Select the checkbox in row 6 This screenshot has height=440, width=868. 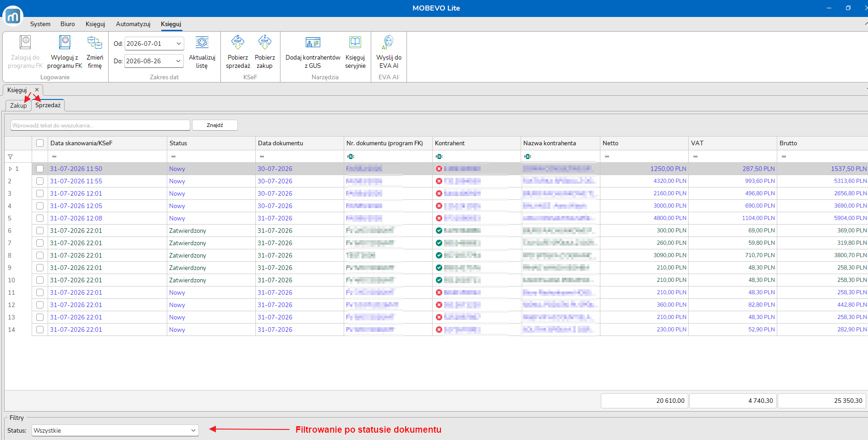40,231
